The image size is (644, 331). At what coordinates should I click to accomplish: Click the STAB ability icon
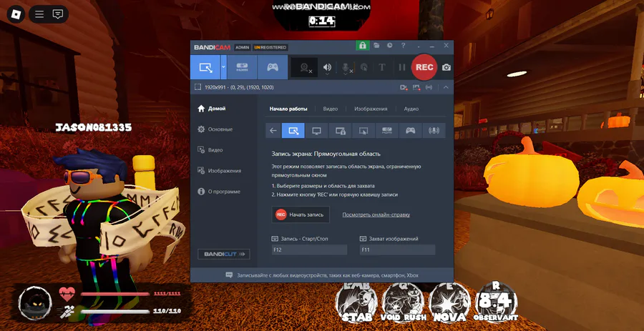pyautogui.click(x=356, y=302)
